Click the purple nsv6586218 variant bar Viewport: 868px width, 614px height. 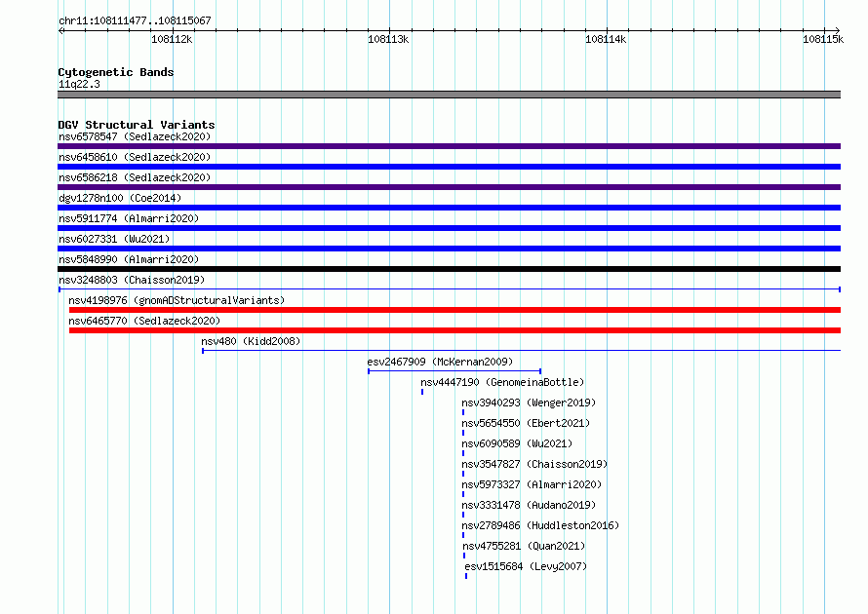click(x=449, y=187)
